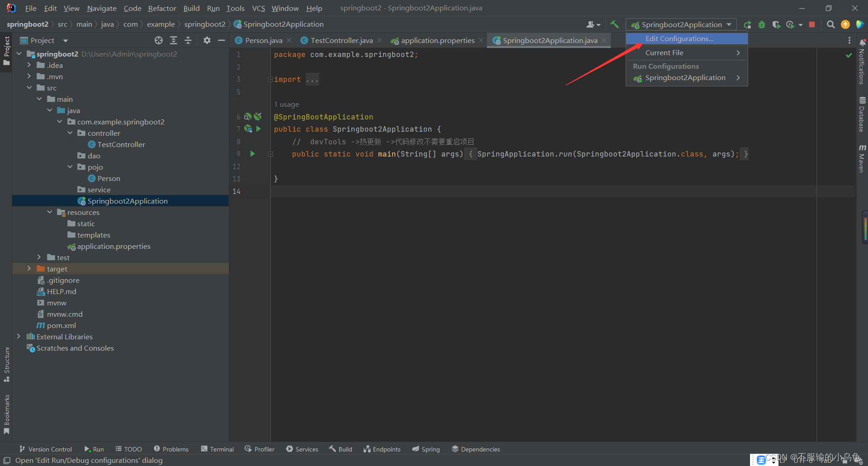Unfold the collapsed import block

tap(270, 80)
